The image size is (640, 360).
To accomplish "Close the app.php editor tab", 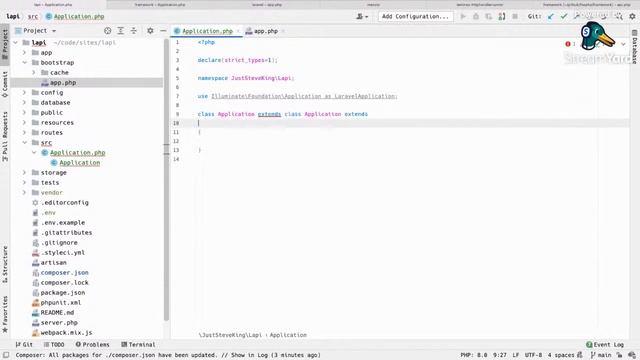I will tap(283, 31).
